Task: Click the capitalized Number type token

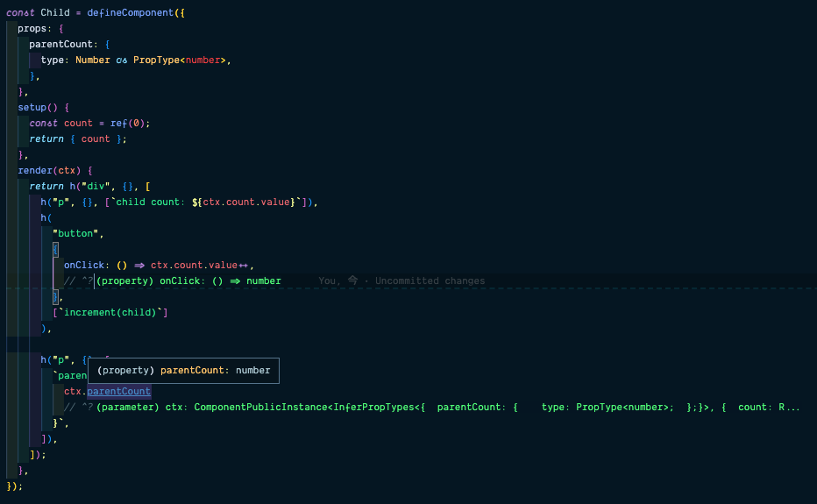Action: [x=93, y=60]
